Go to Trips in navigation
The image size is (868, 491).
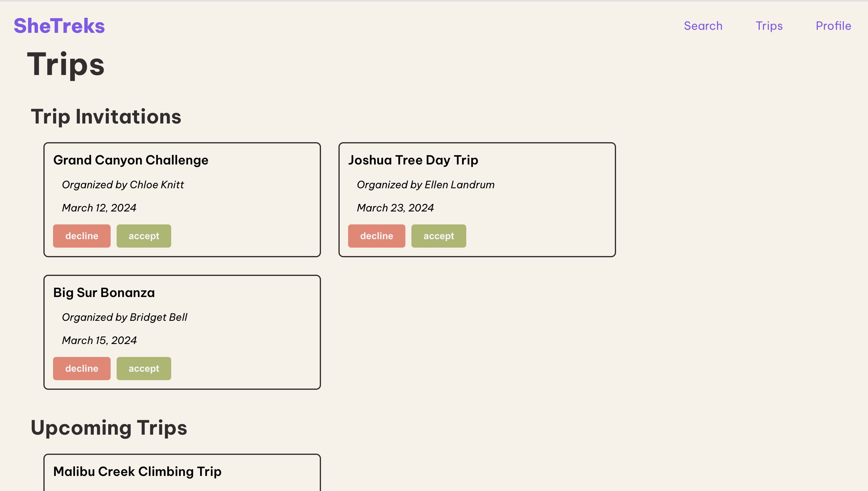click(x=769, y=26)
